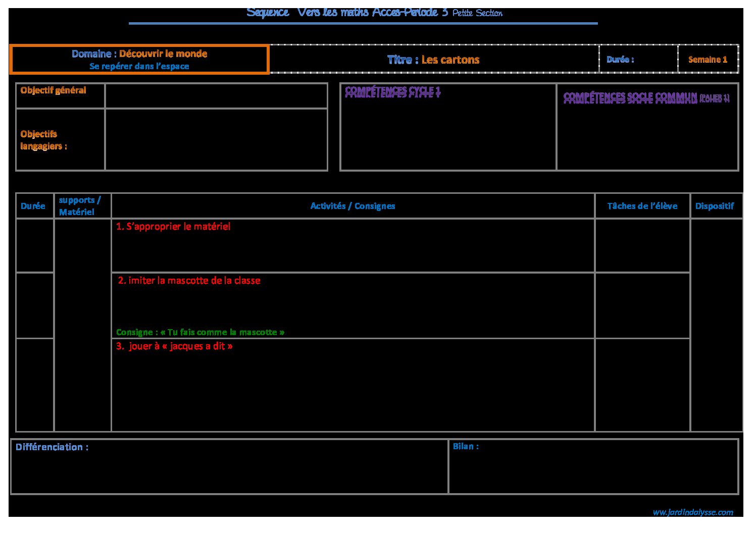Click the www.jardindalysse.com website link

point(692,512)
